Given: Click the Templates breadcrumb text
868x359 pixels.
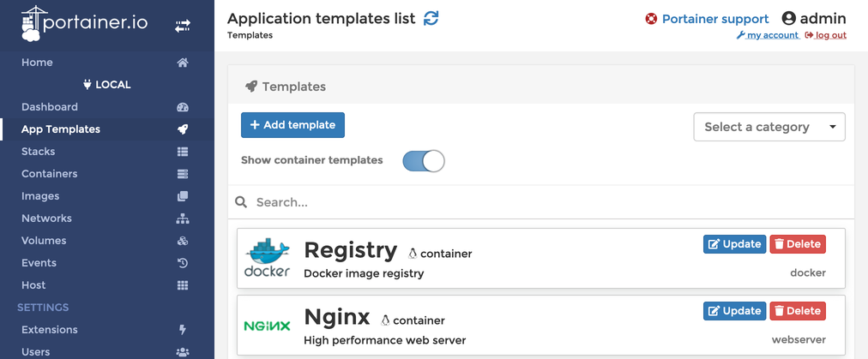Looking at the screenshot, I should click(250, 35).
